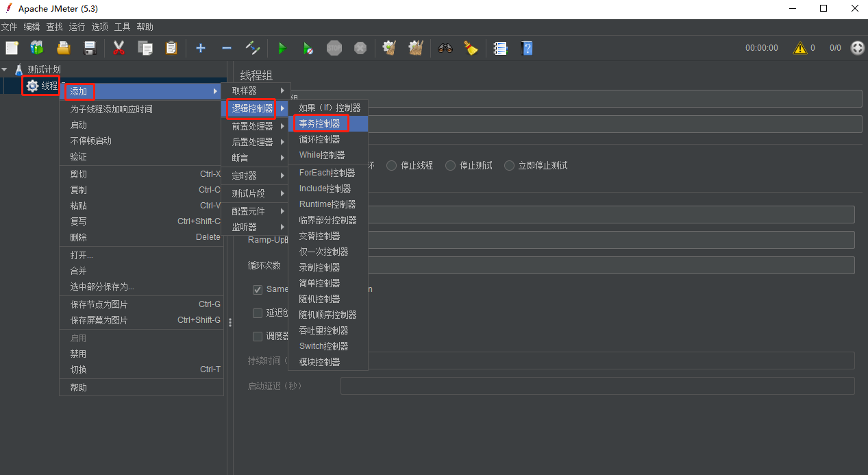
Task: Click the Clear all double-broom icon
Action: pyautogui.click(x=416, y=48)
